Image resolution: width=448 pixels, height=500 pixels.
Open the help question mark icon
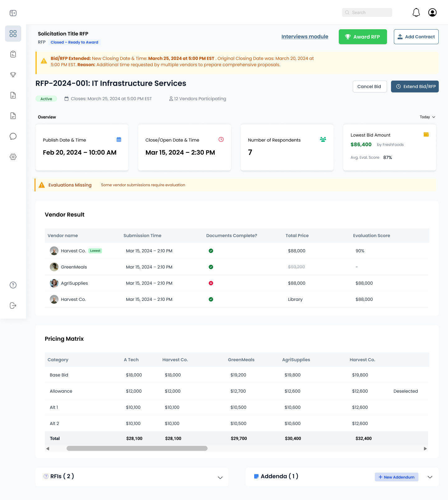click(13, 285)
